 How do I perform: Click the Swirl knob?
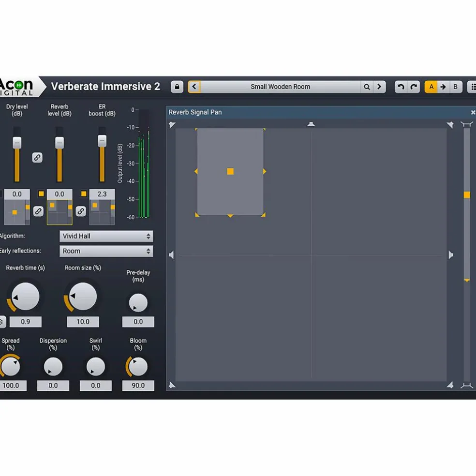tap(96, 366)
